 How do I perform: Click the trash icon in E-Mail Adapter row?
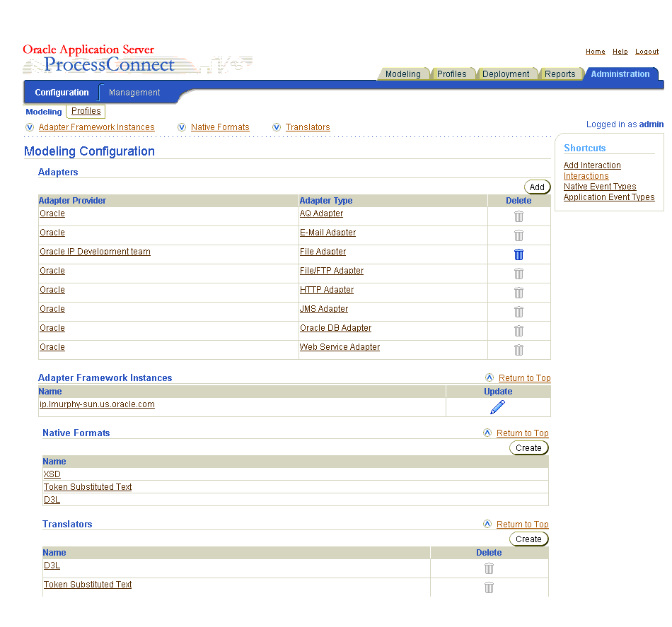[x=519, y=235]
